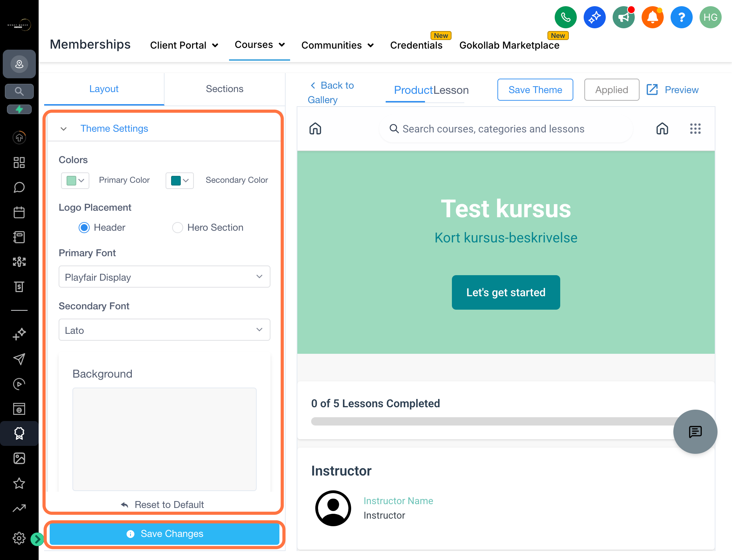Open the HG user avatar menu
The image size is (732, 560).
tap(710, 17)
